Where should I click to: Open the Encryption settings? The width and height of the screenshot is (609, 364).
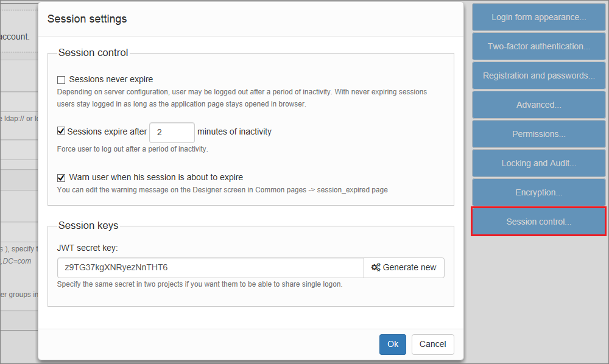pyautogui.click(x=538, y=192)
